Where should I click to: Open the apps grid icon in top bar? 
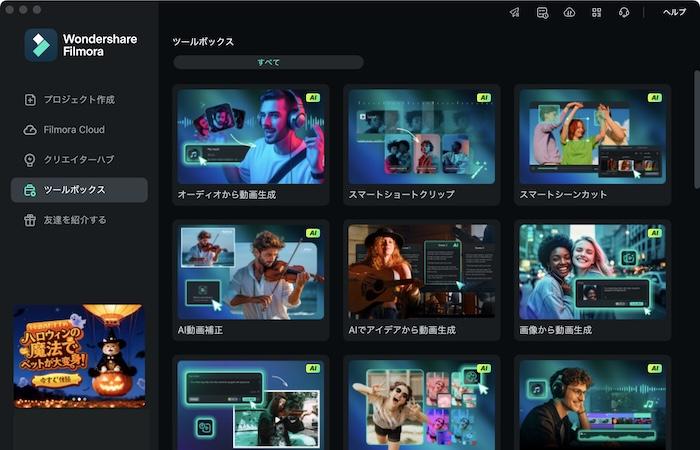click(x=596, y=12)
